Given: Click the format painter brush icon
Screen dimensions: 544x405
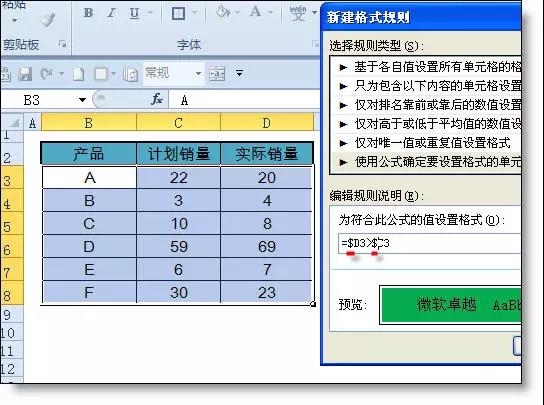Looking at the screenshot, I should tap(48, 19).
